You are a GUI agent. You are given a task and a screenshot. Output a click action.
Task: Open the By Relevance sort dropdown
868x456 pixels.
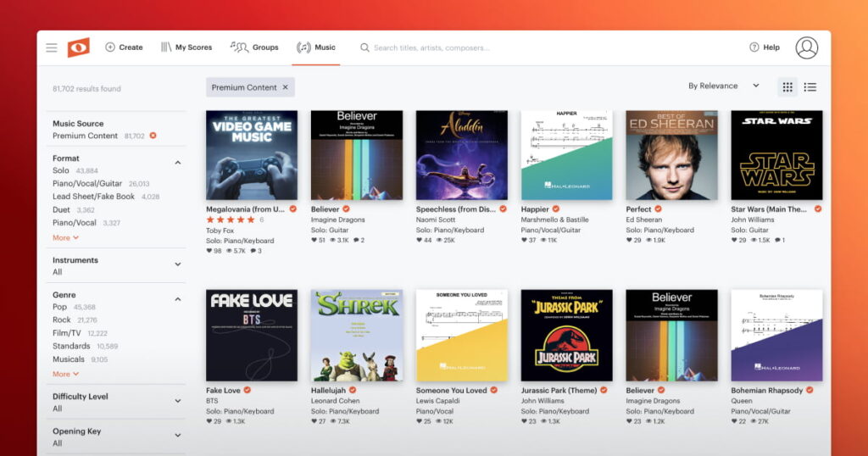point(723,86)
